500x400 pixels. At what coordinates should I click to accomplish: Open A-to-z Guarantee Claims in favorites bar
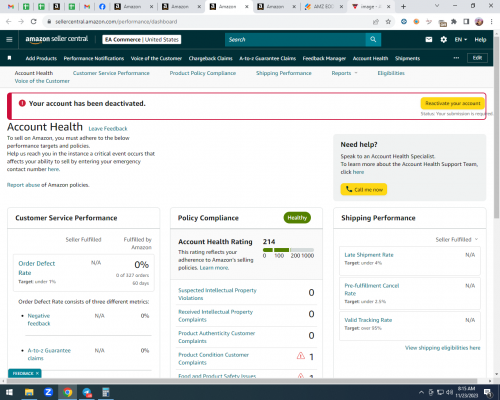(267, 58)
